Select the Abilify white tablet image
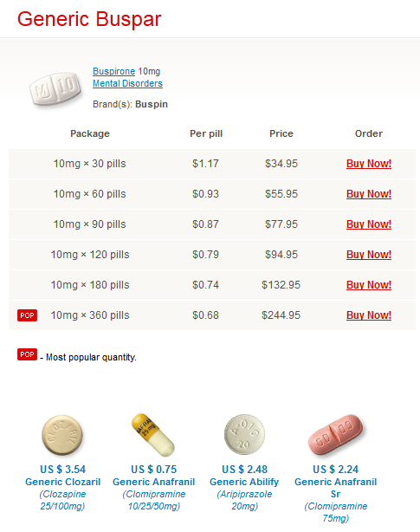Screen dimensions: 420x532 [x=244, y=434]
